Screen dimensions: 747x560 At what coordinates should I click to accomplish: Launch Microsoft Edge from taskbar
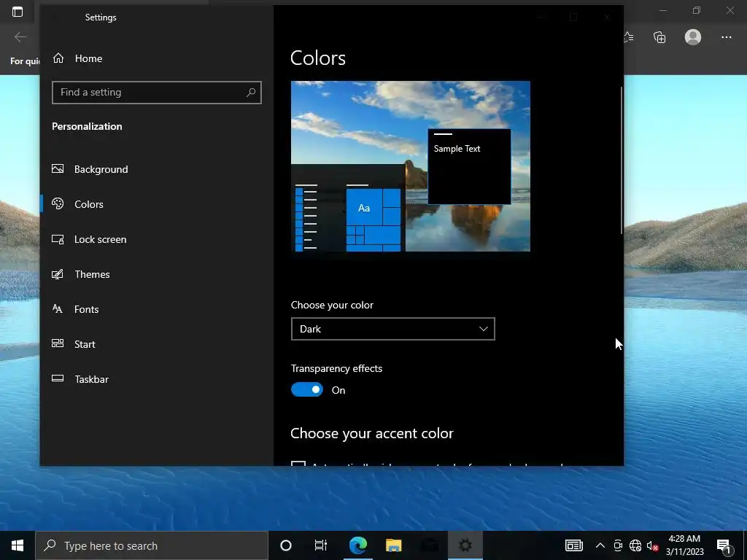tap(358, 545)
